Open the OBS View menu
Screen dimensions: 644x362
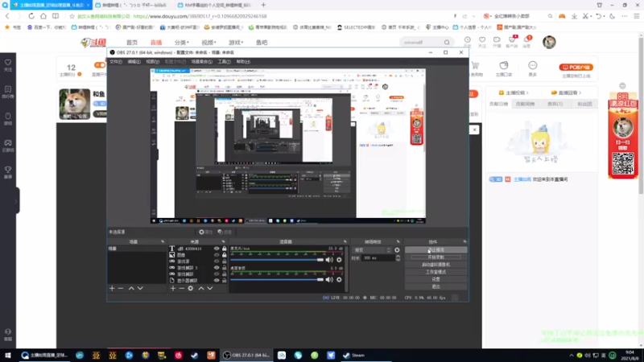152,62
